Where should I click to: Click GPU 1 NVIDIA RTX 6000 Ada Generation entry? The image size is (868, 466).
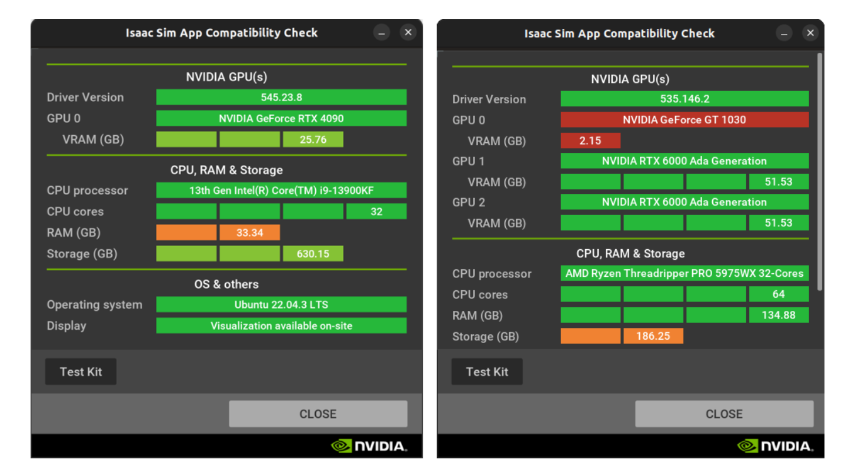pyautogui.click(x=685, y=160)
